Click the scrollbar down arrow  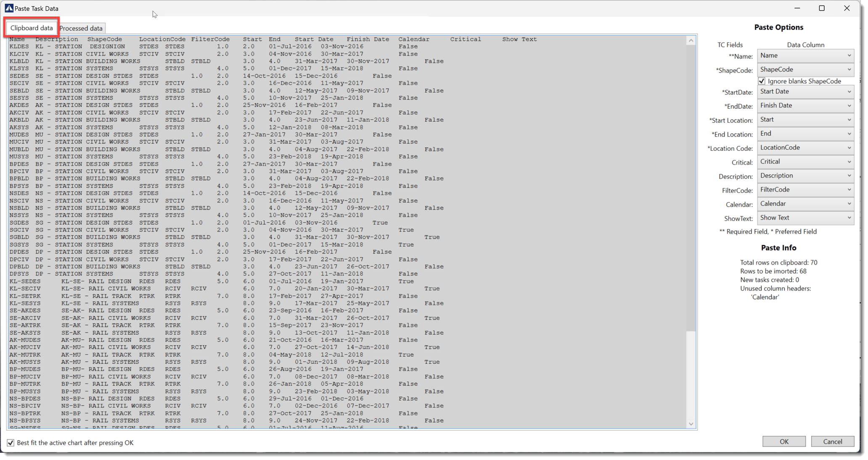tap(691, 424)
